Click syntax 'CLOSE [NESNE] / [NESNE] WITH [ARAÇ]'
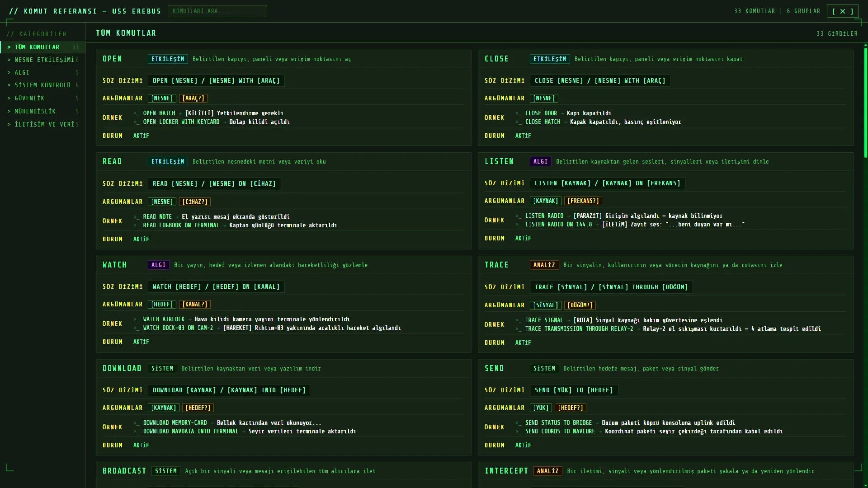 point(600,80)
